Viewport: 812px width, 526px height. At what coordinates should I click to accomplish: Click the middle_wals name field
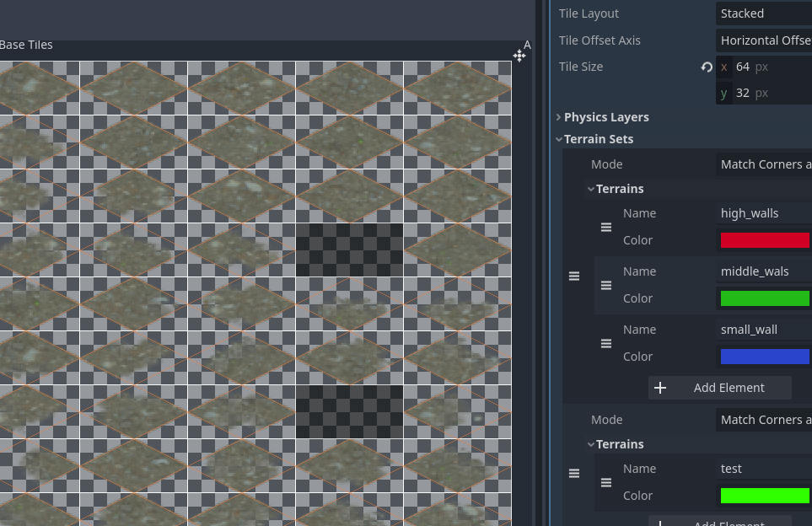763,271
